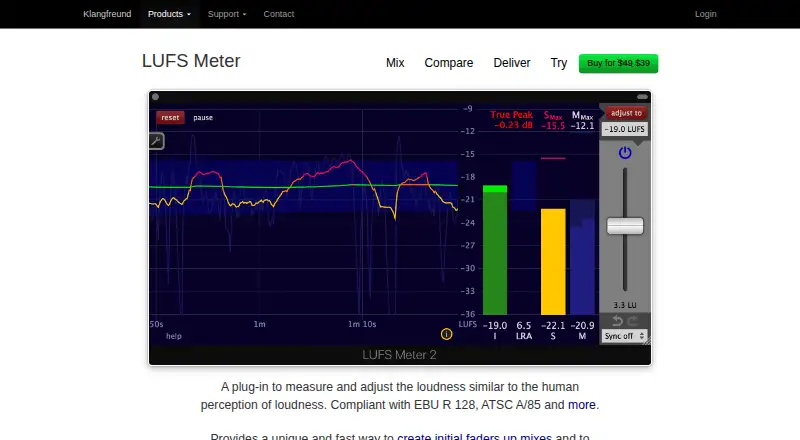
Task: Click the True Peak -0.23 dB readout
Action: click(512, 119)
